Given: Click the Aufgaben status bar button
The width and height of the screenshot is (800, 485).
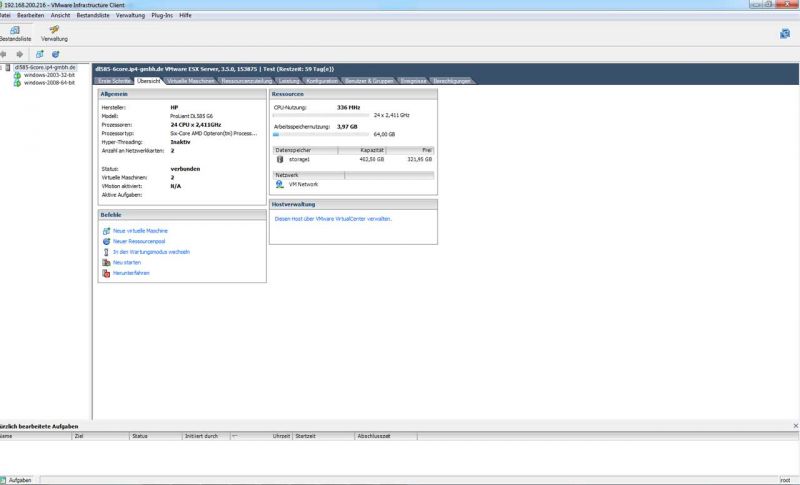Looking at the screenshot, I should (x=16, y=480).
